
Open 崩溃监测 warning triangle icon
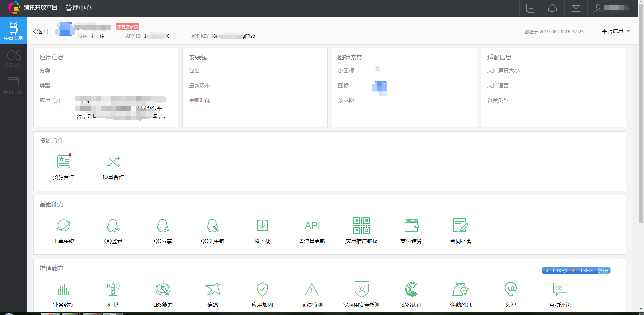[x=312, y=289]
